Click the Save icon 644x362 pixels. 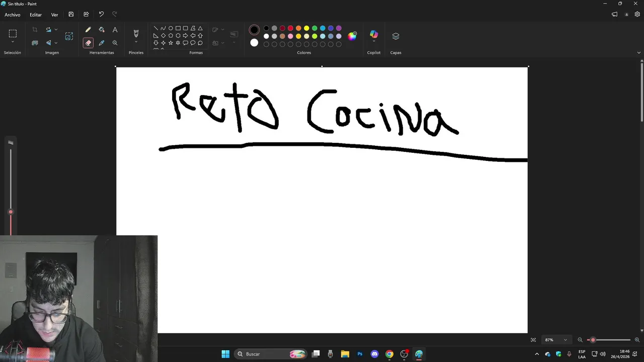(71, 15)
